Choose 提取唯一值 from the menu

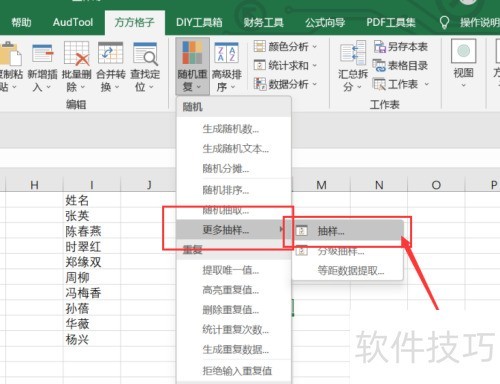(x=234, y=270)
